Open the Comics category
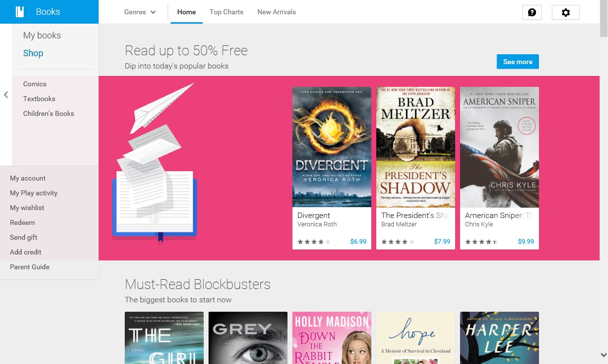Image resolution: width=608 pixels, height=364 pixels. 35,84
